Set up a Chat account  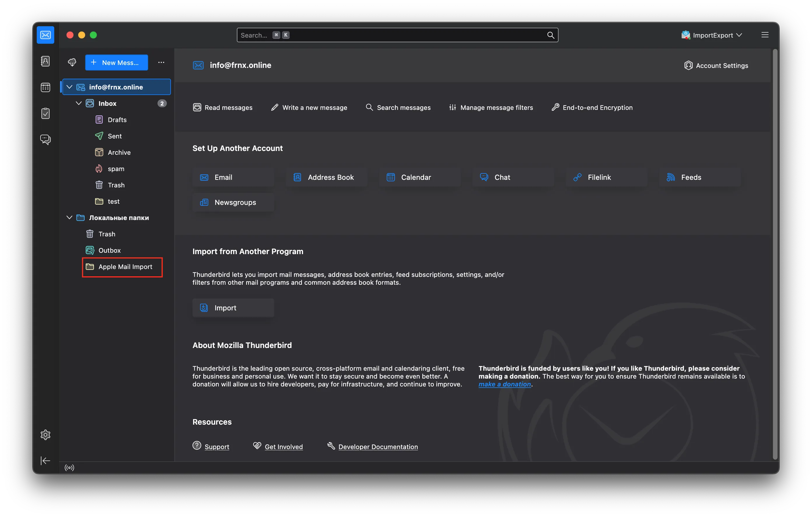click(x=513, y=177)
